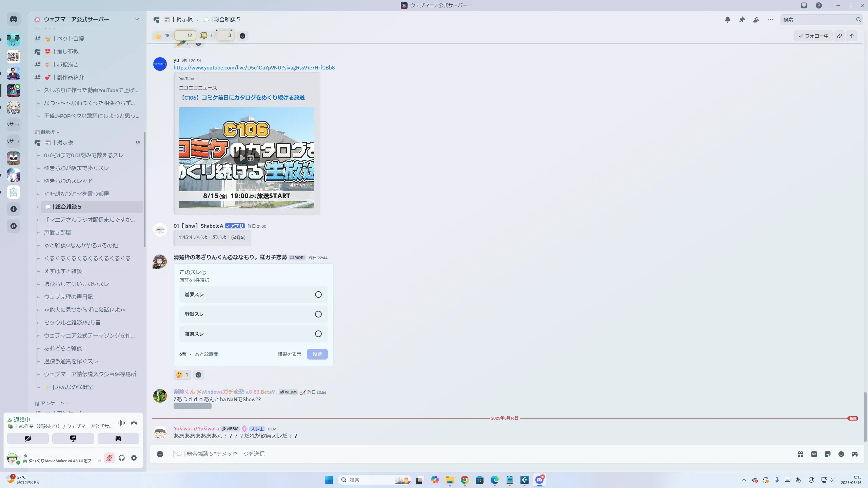
Task: Click the gift icon in message bar
Action: tap(801, 454)
